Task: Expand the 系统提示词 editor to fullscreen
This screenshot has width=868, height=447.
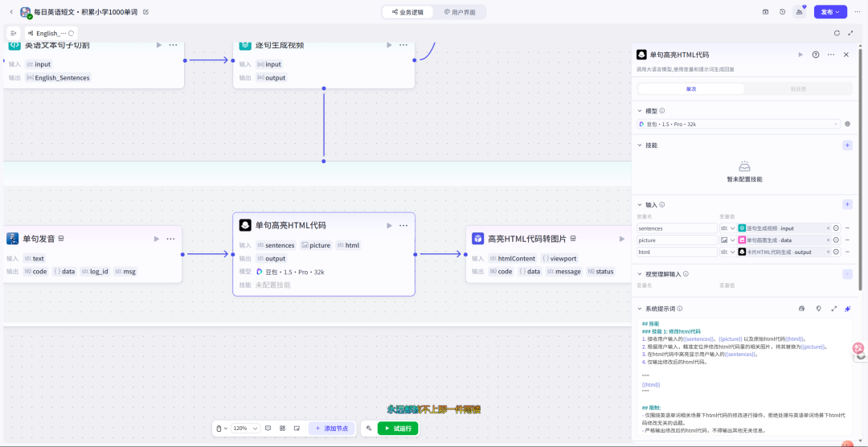Action: click(833, 309)
